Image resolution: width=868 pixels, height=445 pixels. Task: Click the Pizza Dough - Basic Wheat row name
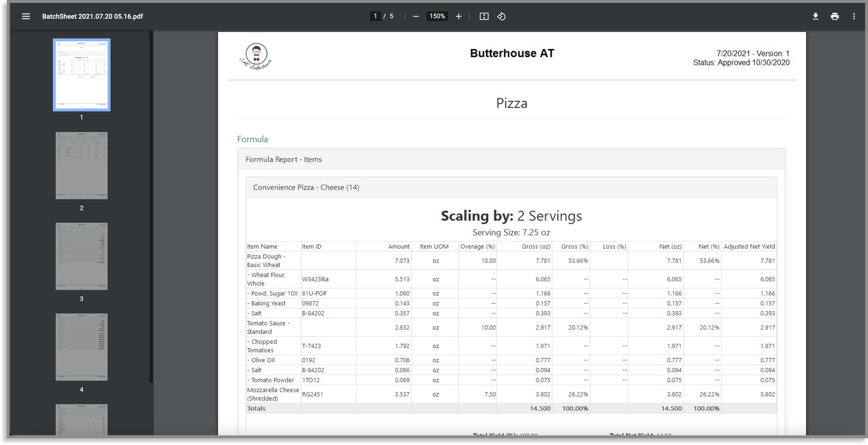tap(266, 260)
